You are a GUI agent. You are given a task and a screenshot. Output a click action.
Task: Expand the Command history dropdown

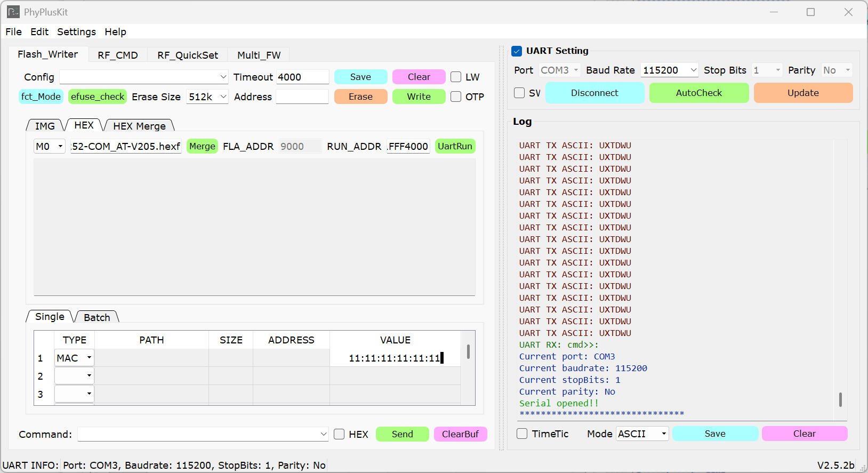click(324, 434)
